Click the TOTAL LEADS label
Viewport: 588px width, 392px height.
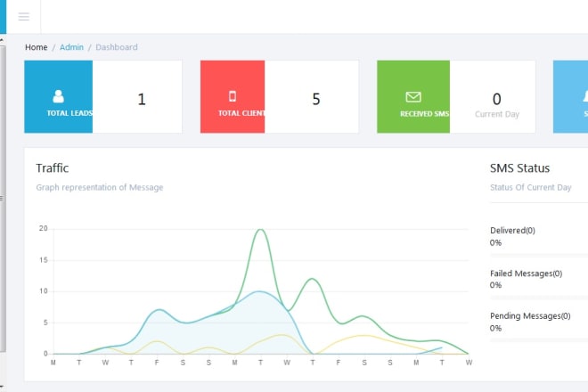tap(69, 113)
